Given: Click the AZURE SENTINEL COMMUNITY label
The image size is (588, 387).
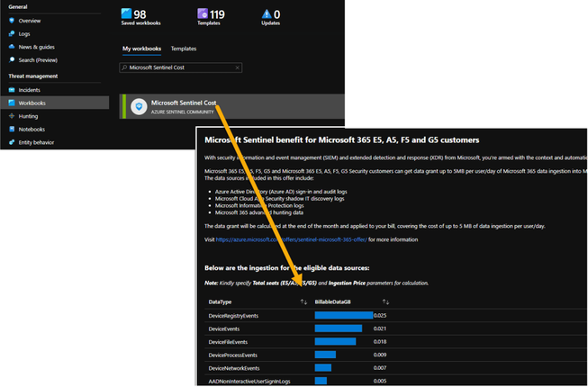Looking at the screenshot, I should coord(182,112).
